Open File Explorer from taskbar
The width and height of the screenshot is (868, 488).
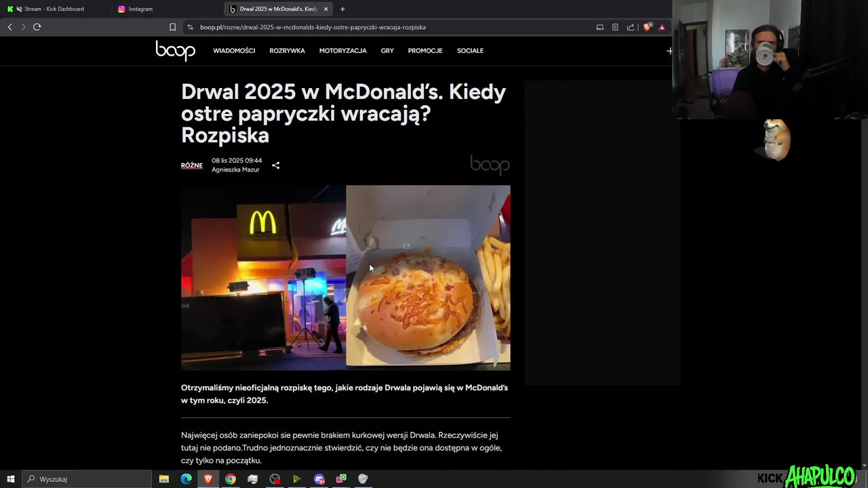pyautogui.click(x=164, y=479)
